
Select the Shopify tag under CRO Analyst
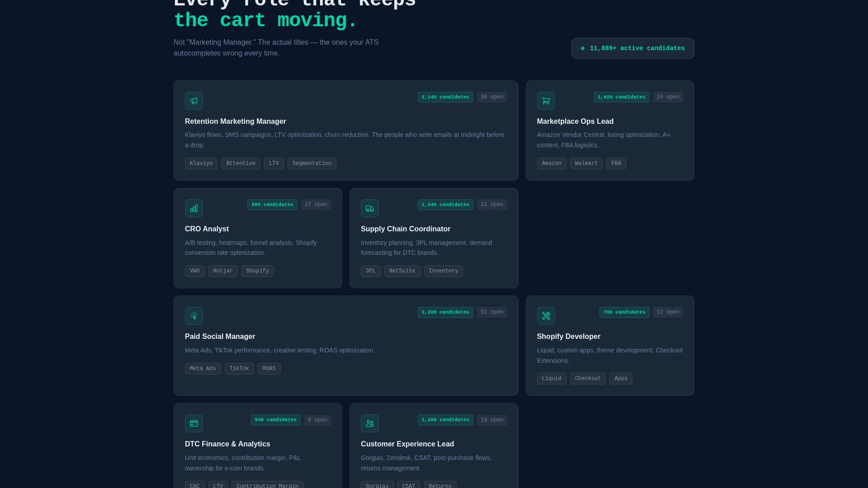pos(257,271)
